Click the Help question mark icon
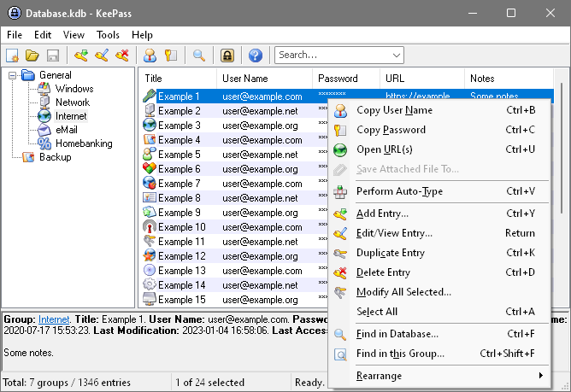The image size is (571, 392). [255, 56]
